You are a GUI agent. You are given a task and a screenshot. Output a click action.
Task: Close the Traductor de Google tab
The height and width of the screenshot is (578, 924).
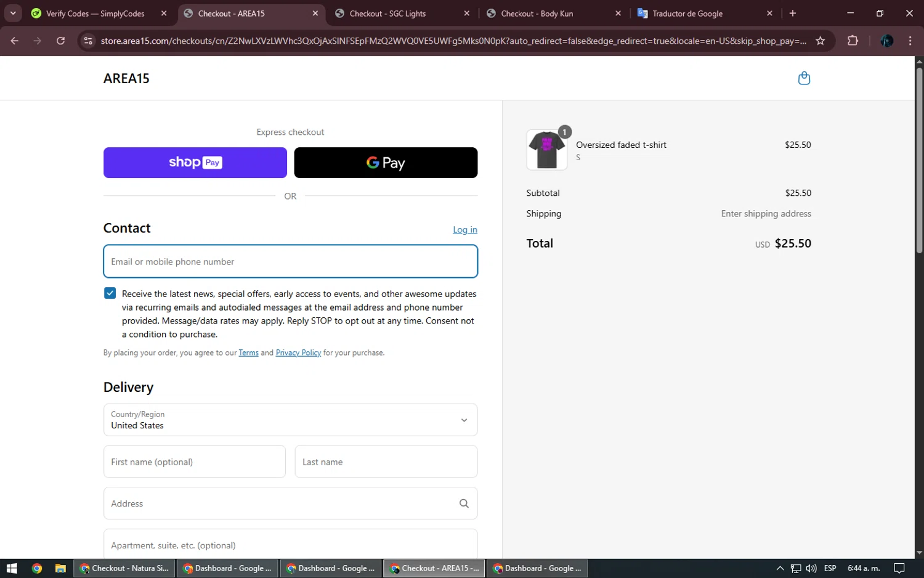[769, 13]
